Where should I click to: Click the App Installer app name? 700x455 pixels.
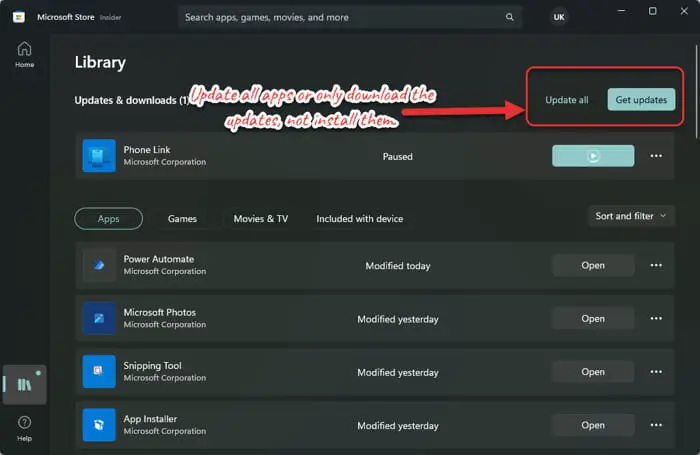[x=150, y=419]
